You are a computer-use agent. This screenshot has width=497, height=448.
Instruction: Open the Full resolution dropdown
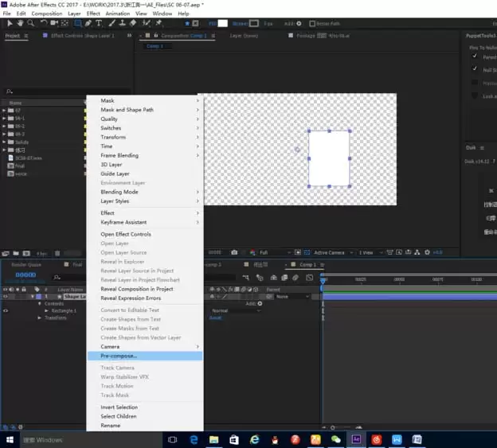tap(275, 252)
